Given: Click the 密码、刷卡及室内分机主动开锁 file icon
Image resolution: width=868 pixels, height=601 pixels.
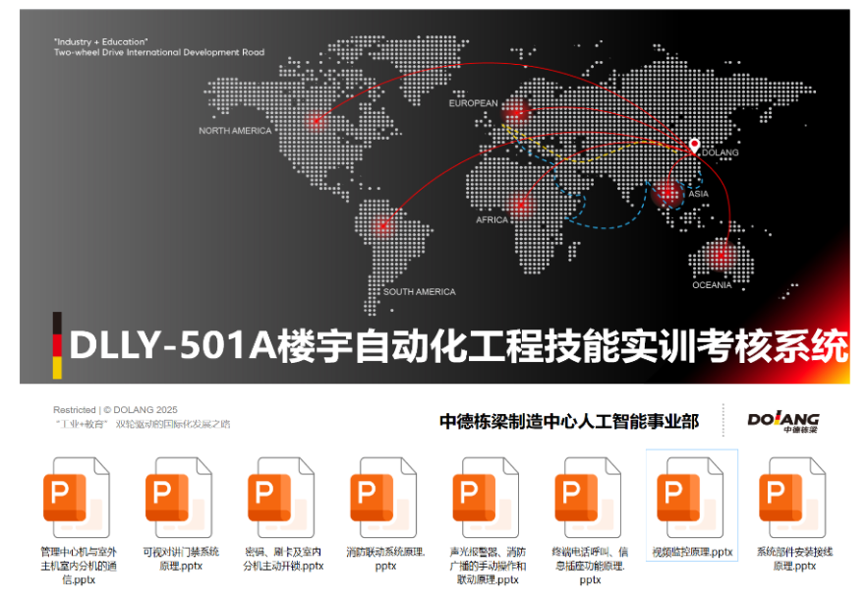Looking at the screenshot, I should (x=281, y=497).
